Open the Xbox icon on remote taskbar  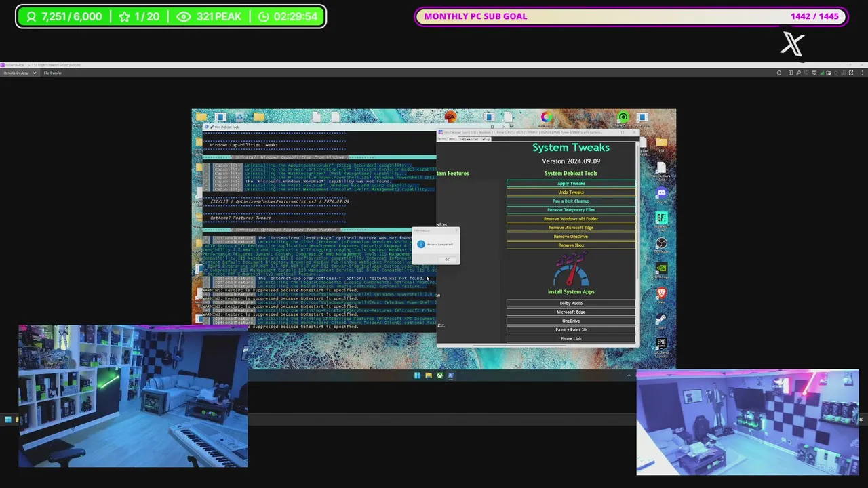(439, 375)
